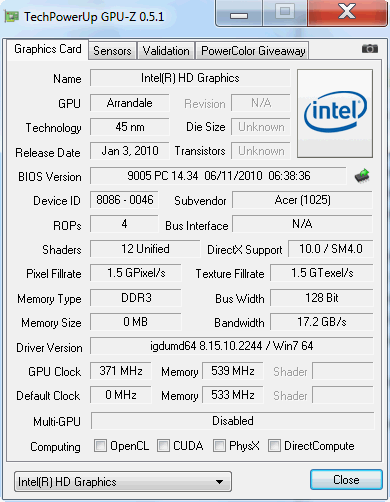390x502 pixels.
Task: Click the BIOS Version field value
Action: [218, 176]
